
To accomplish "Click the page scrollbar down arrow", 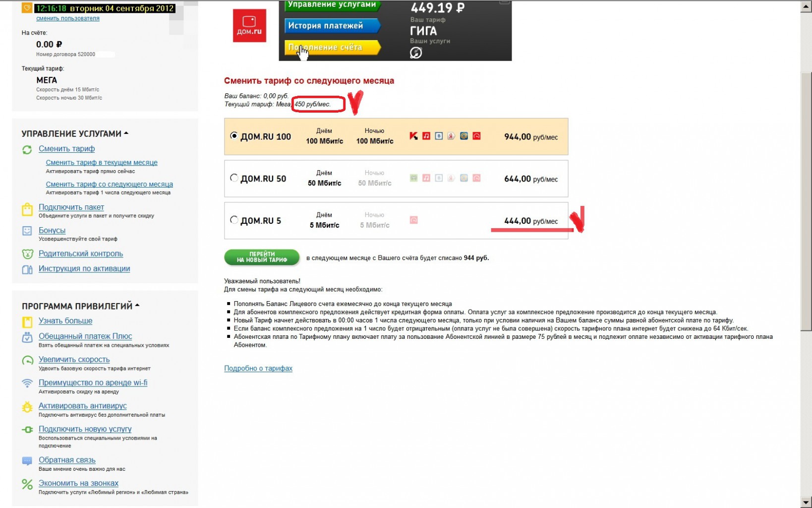I will (x=806, y=502).
